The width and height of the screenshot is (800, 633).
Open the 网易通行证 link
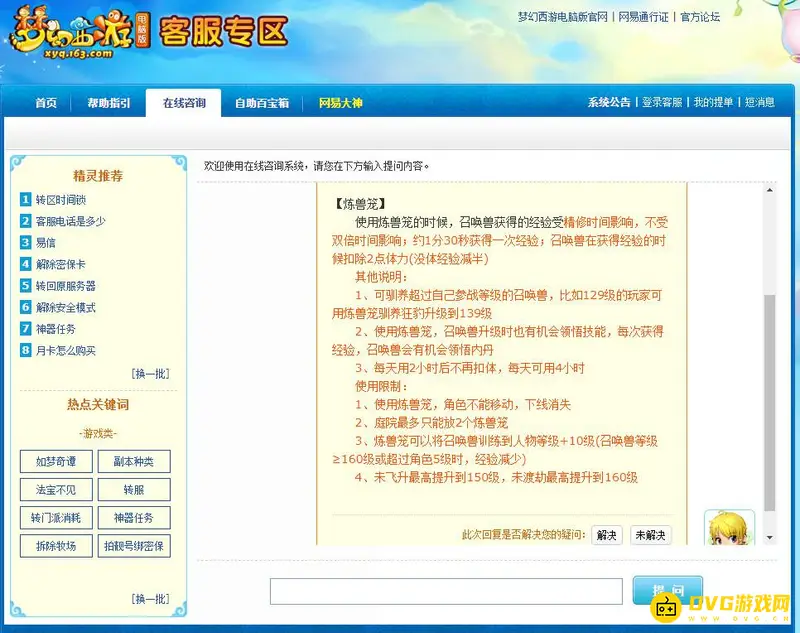click(643, 17)
